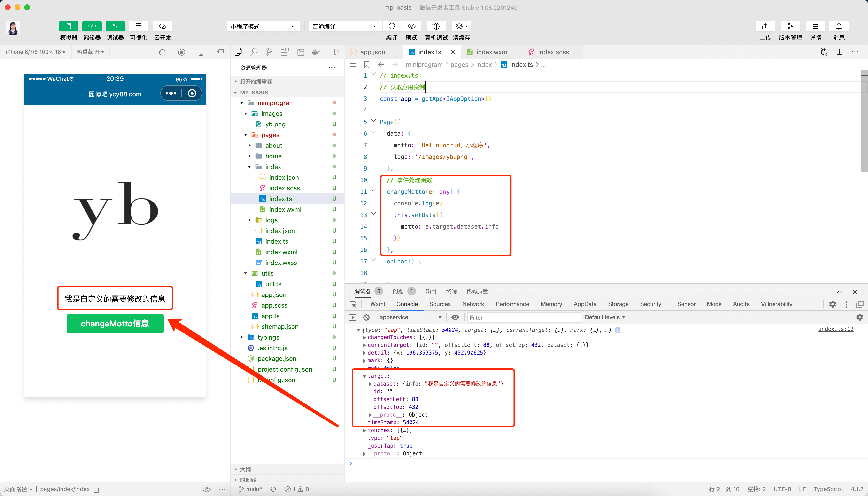The height and width of the screenshot is (496, 868).
Task: Toggle the debugger panel button
Action: [x=115, y=26]
